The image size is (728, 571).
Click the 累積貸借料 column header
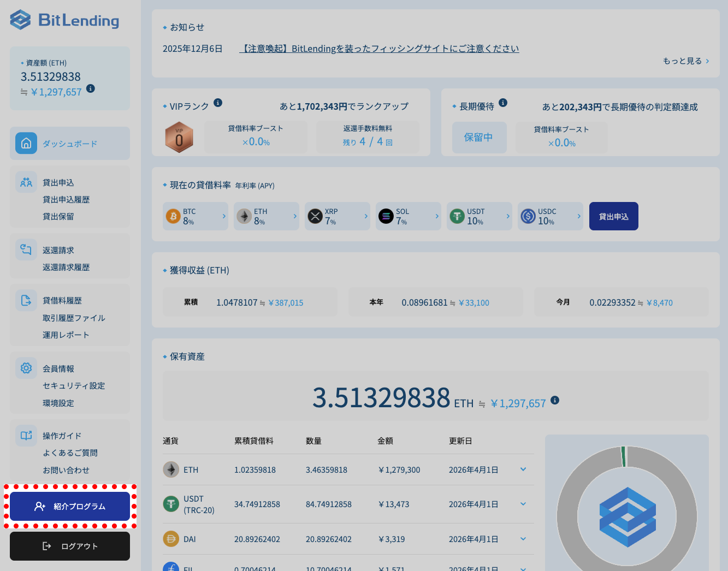(254, 441)
